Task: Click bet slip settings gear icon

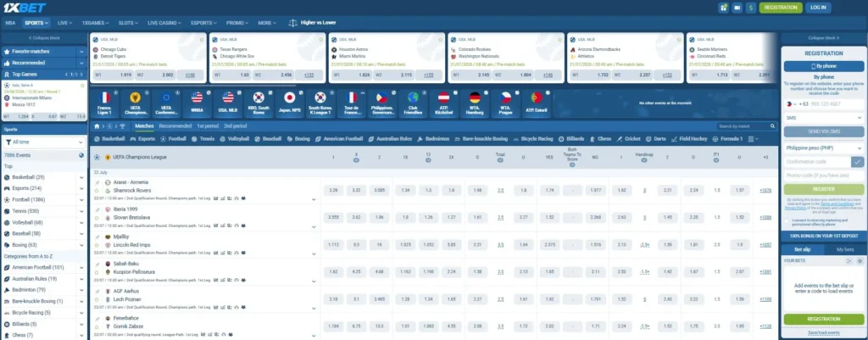Action: point(860,261)
